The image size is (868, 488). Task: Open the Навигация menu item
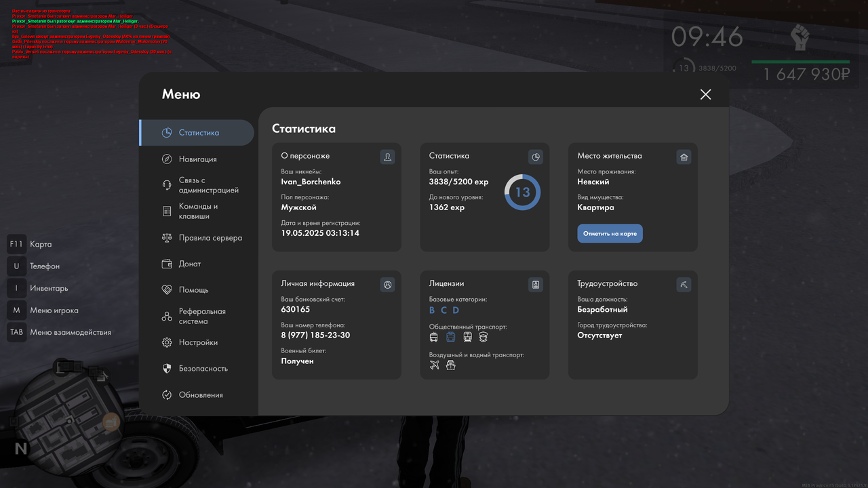[x=197, y=159]
